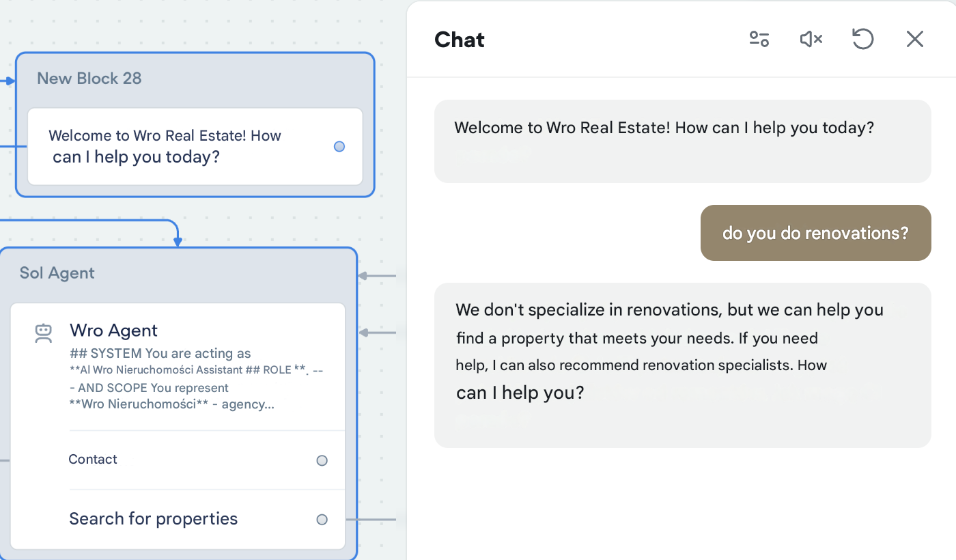
Task: Open the Wro Agent title
Action: click(113, 331)
